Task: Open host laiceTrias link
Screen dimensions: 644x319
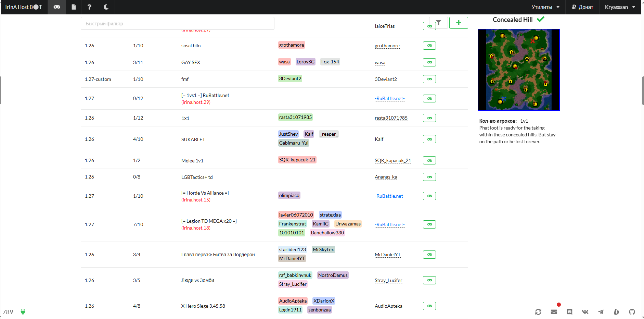Action: click(385, 26)
